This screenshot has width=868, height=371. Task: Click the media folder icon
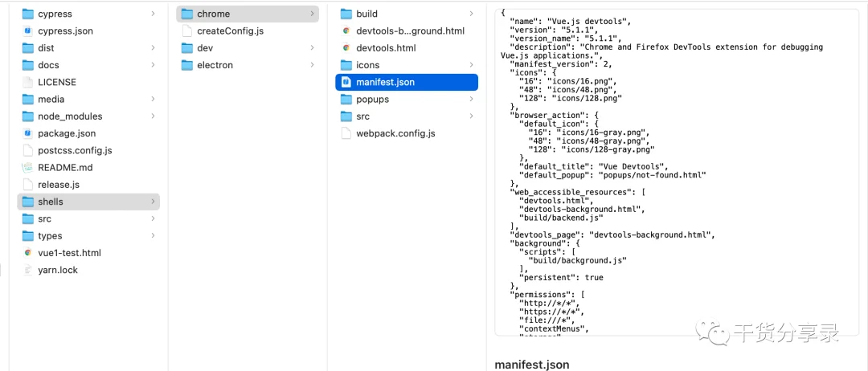pos(28,100)
